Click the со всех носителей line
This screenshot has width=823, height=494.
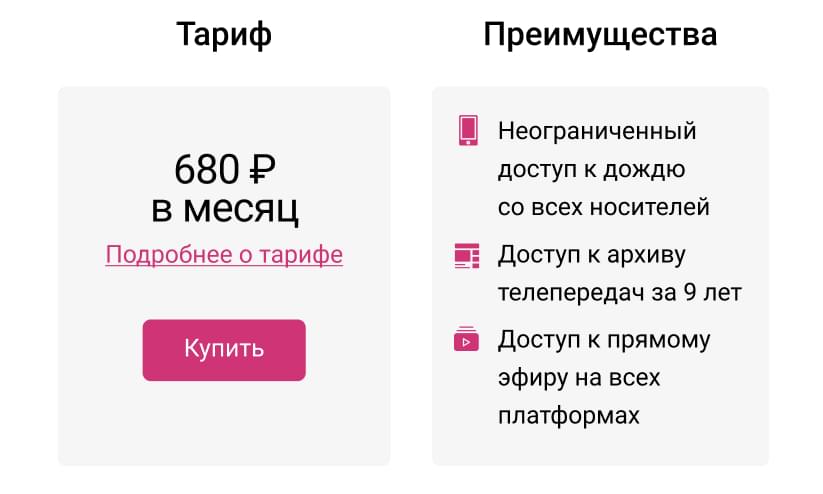[604, 207]
